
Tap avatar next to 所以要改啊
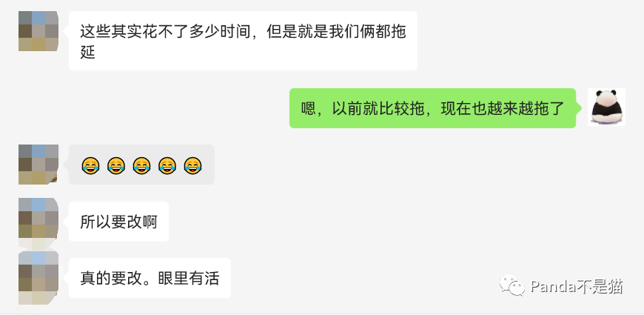[x=38, y=222]
